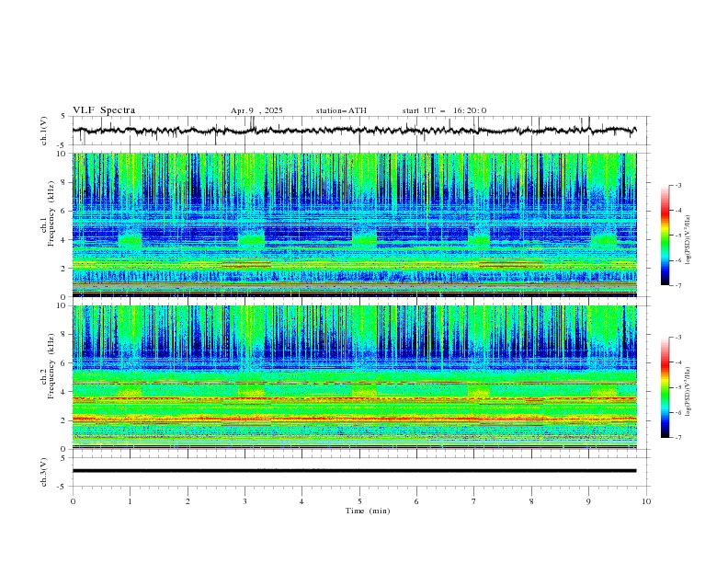The height and width of the screenshot is (563, 728).
Task: Click the 'Time (min)' axis label
Action: tap(368, 511)
